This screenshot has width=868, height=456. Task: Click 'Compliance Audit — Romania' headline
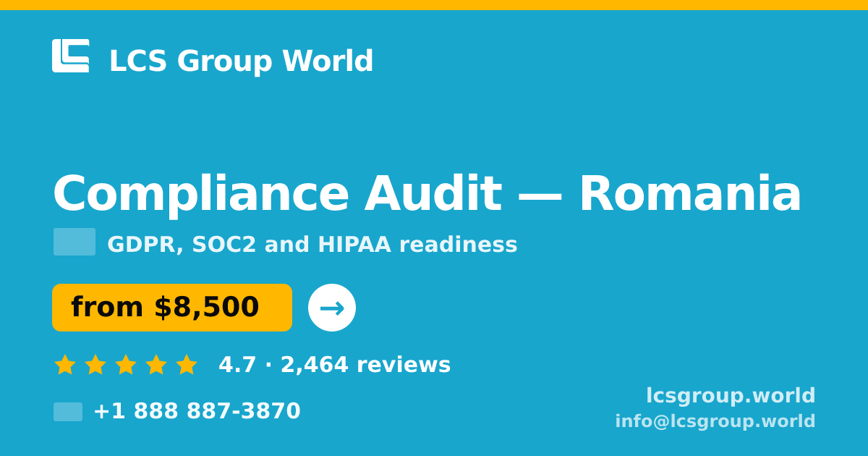point(427,194)
